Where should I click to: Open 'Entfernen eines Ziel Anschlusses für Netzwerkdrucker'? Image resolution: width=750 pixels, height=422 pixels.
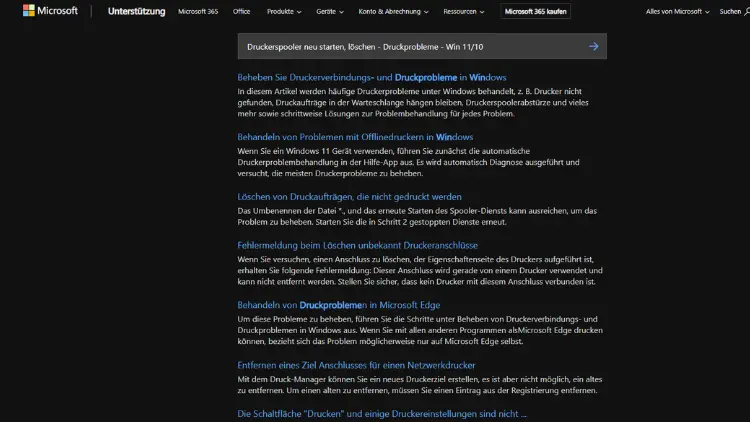(356, 365)
